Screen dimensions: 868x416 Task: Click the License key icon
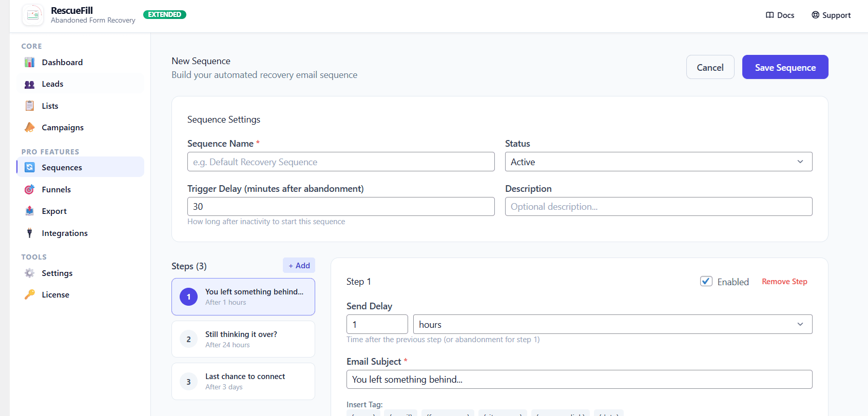(x=30, y=294)
